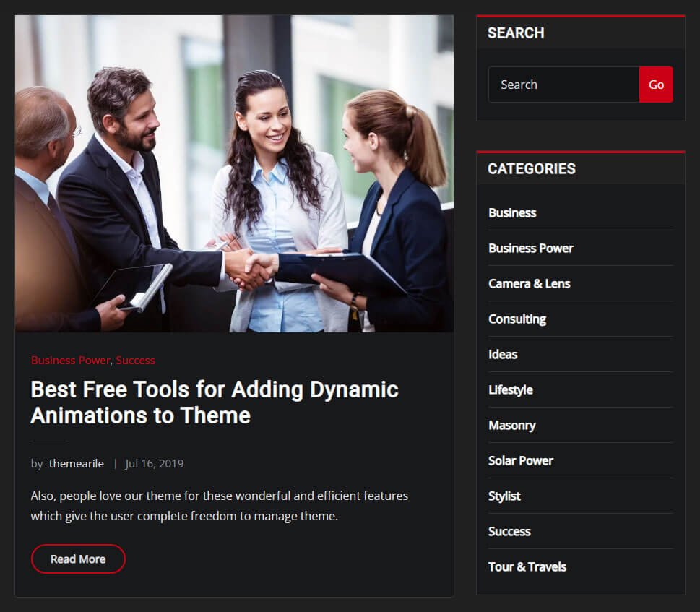Open the Solar Power category

coord(521,460)
